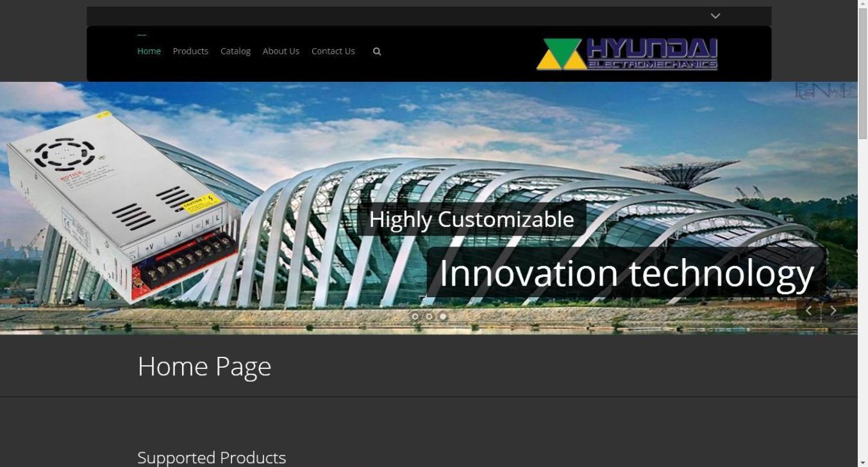
Task: Open the search magnifier icon in navigation
Action: [x=377, y=51]
